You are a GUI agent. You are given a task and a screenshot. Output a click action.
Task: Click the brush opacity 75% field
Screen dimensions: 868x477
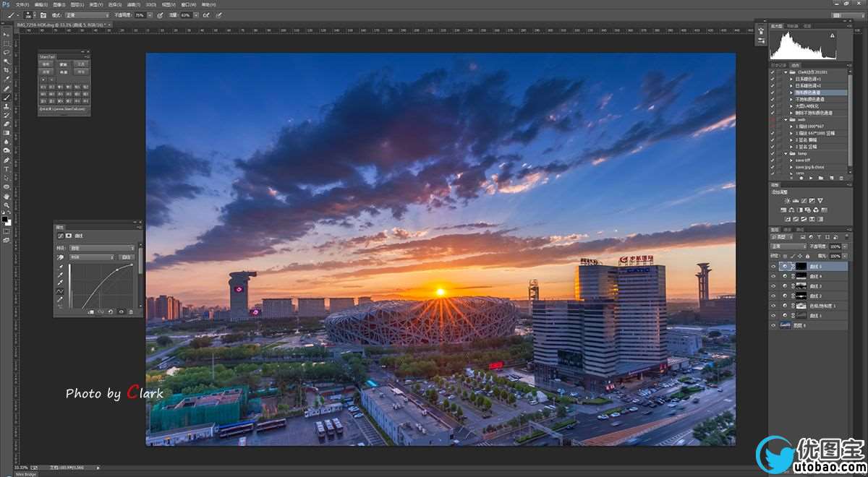[x=140, y=14]
